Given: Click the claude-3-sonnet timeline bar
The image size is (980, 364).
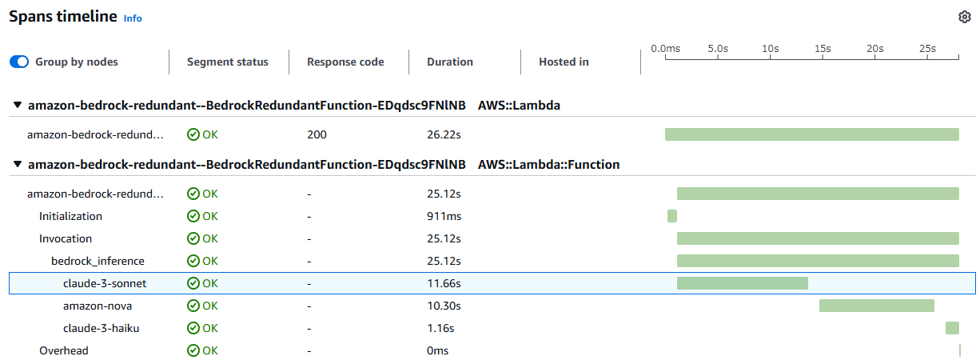Looking at the screenshot, I should (742, 283).
